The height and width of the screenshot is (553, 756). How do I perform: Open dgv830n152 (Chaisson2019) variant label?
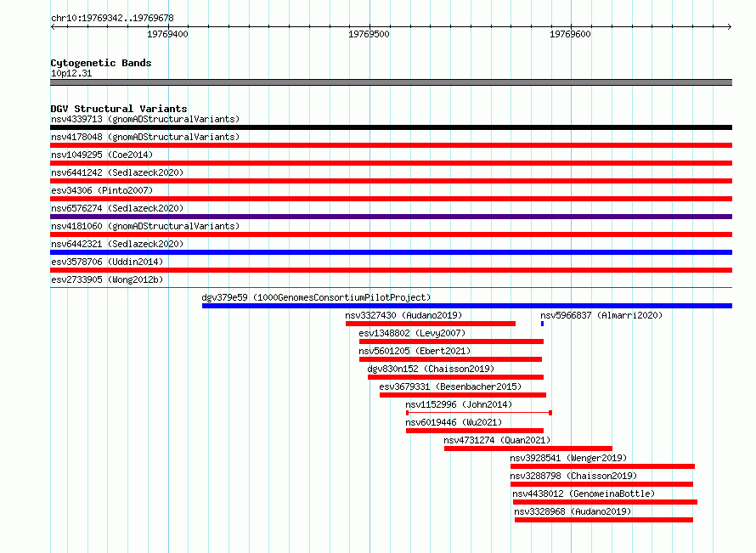click(431, 369)
